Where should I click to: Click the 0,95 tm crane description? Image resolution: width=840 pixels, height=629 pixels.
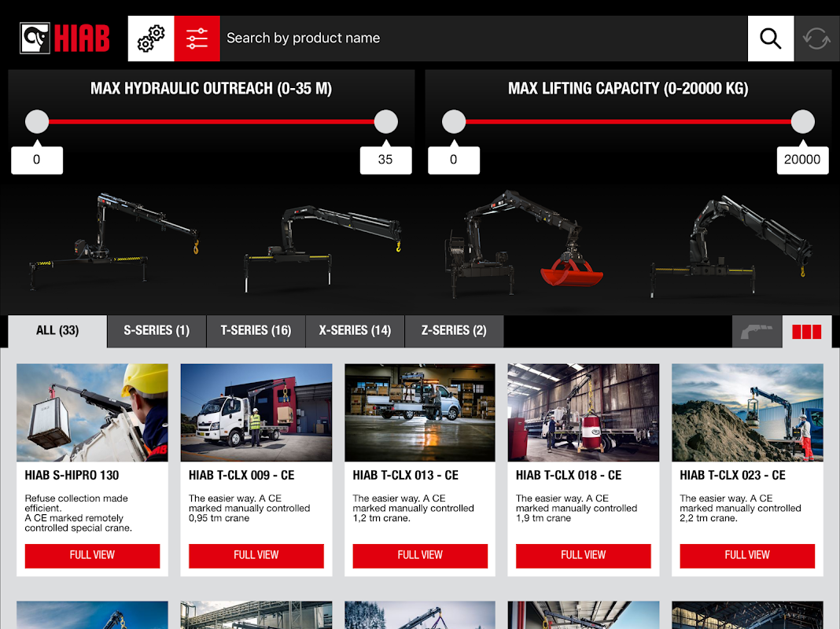click(x=249, y=508)
